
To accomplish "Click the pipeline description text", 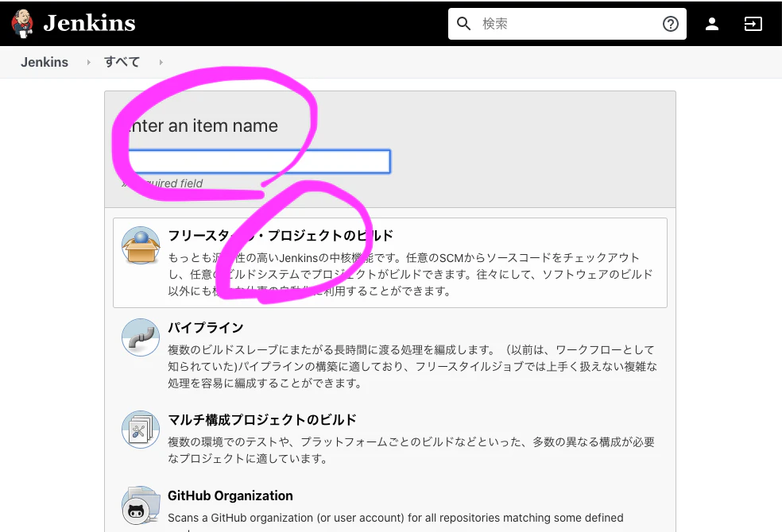I will (412, 366).
